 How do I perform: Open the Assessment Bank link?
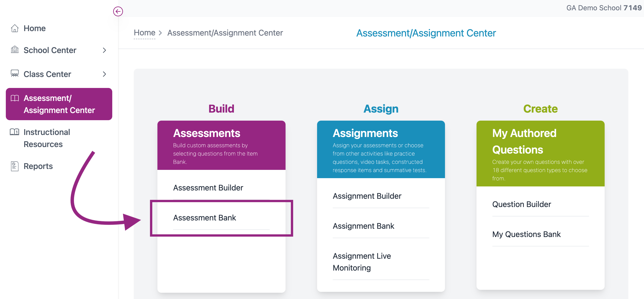point(205,218)
